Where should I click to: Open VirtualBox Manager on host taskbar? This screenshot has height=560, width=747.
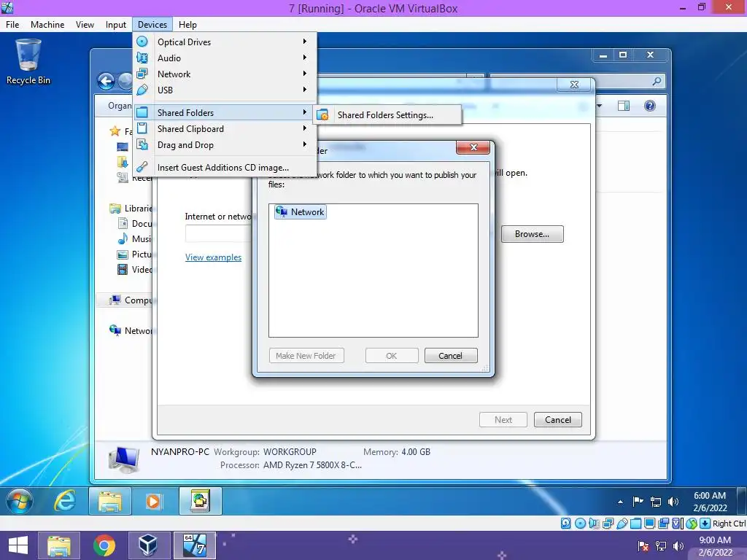click(147, 545)
